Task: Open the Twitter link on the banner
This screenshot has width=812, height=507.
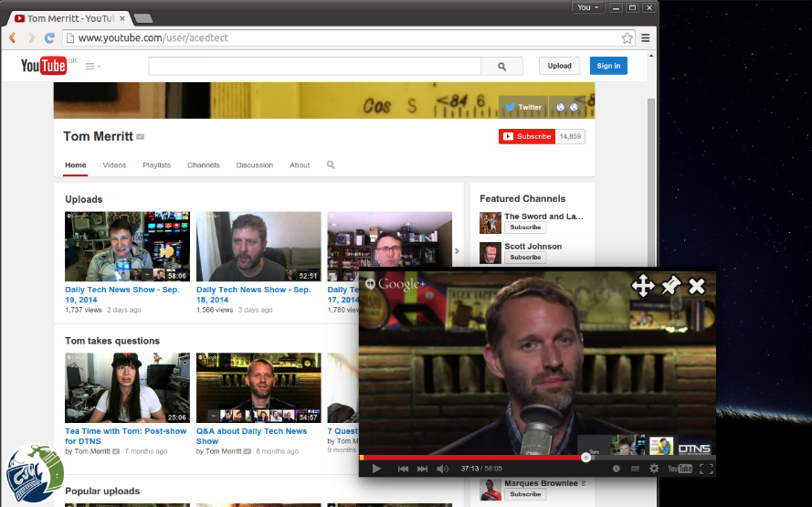Action: tap(523, 107)
